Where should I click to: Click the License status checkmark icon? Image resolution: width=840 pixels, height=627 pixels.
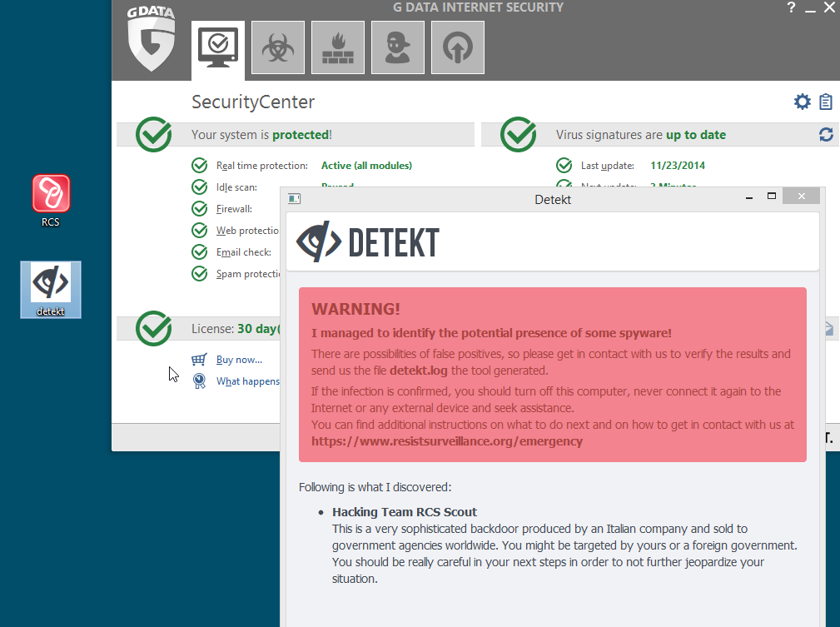coord(154,329)
